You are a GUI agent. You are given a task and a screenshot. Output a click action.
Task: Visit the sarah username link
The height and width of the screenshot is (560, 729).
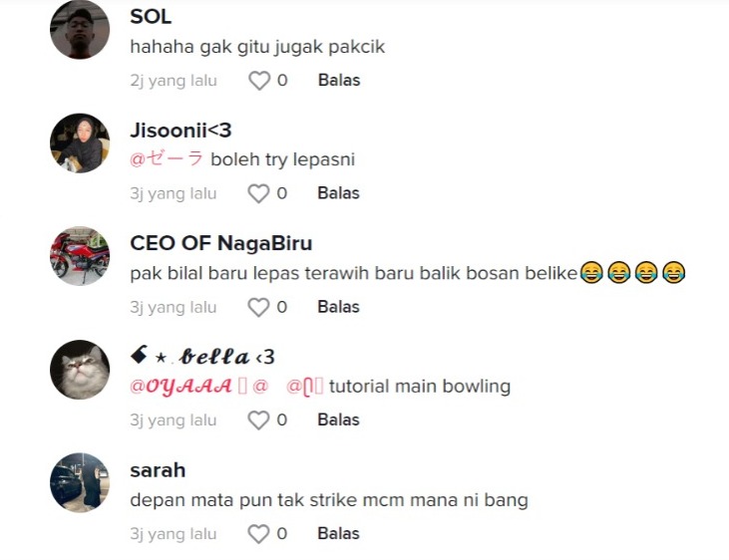(x=158, y=470)
